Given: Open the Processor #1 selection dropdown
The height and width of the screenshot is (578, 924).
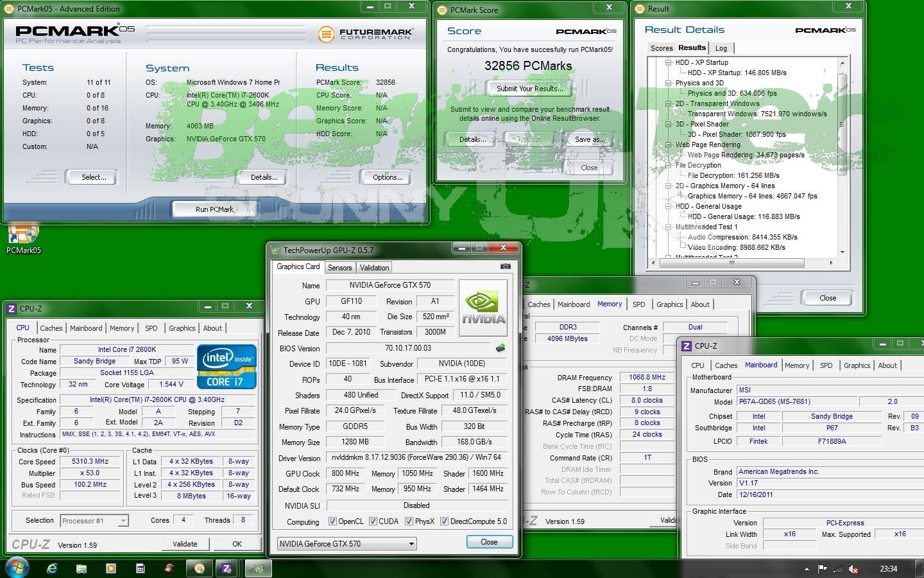Looking at the screenshot, I should [x=94, y=521].
